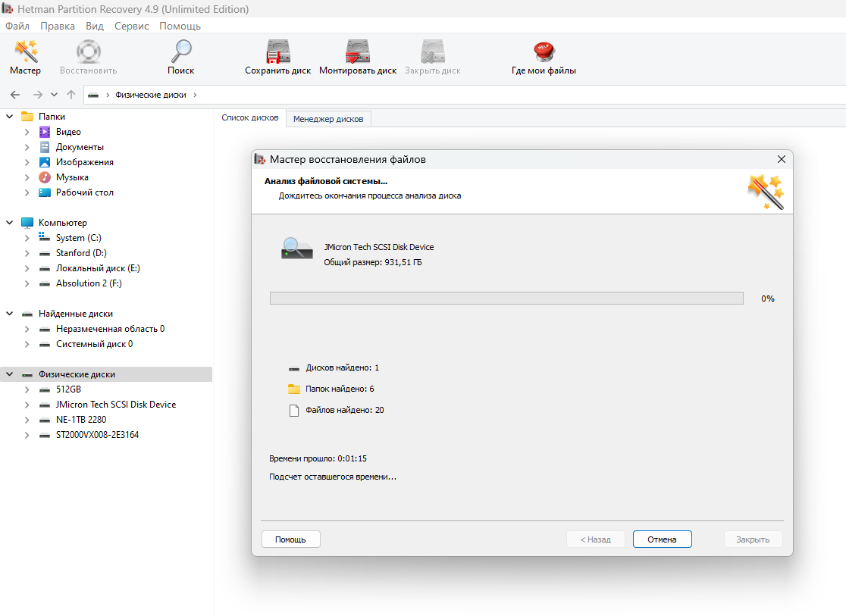Open the Сервис menu
Viewport: 846px width, 616px height.
131,26
